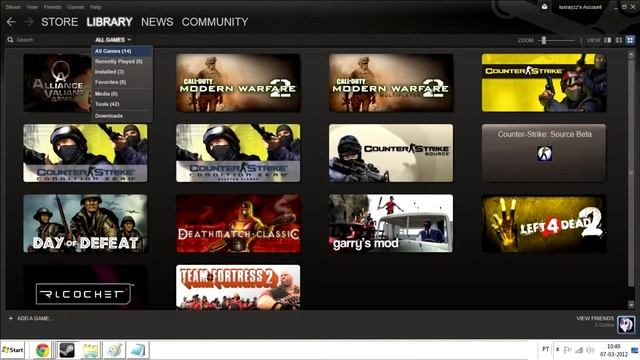Image resolution: width=640 pixels, height=360 pixels.
Task: Select All Games (14) filter
Action: click(122, 51)
